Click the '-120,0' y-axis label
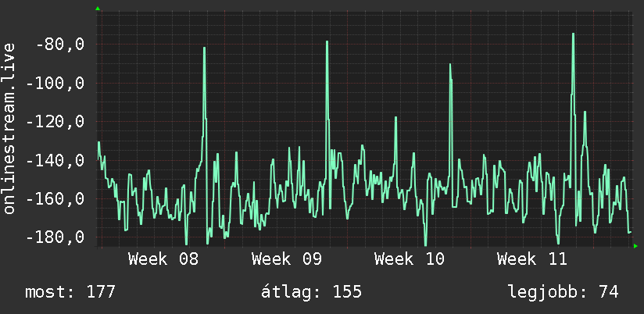The image size is (644, 314). coord(55,122)
